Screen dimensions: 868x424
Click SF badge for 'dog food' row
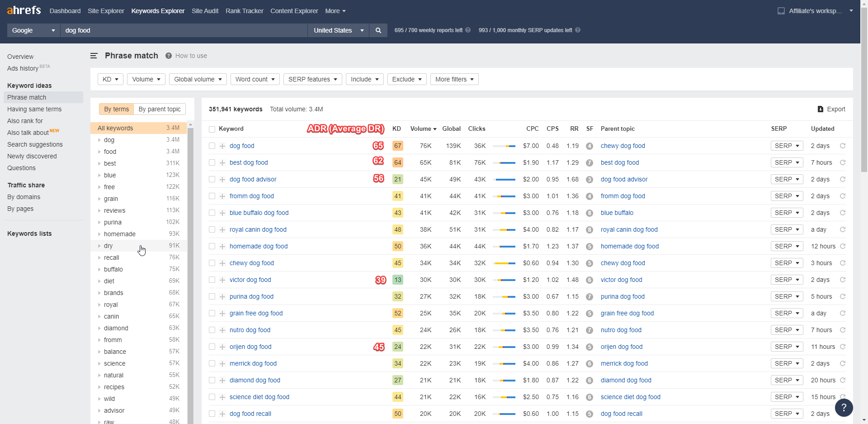(590, 146)
